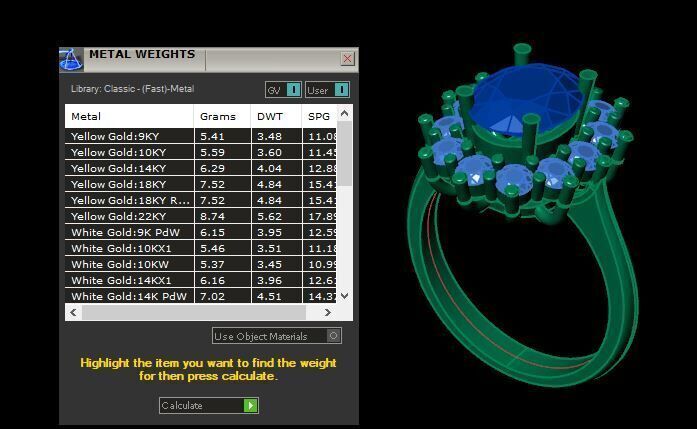
Task: Click the 5.59 grams value
Action: click(212, 152)
